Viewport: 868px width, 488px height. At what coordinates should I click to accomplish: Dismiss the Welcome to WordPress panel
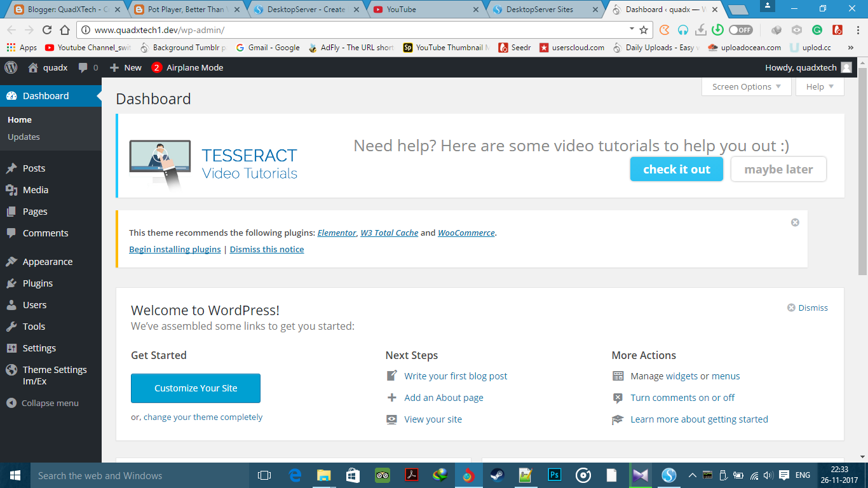click(x=808, y=308)
